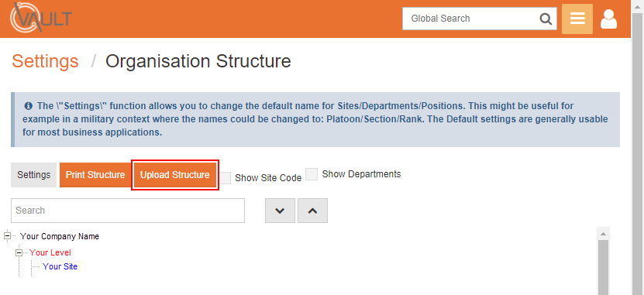Open the user profile icon

(x=608, y=19)
